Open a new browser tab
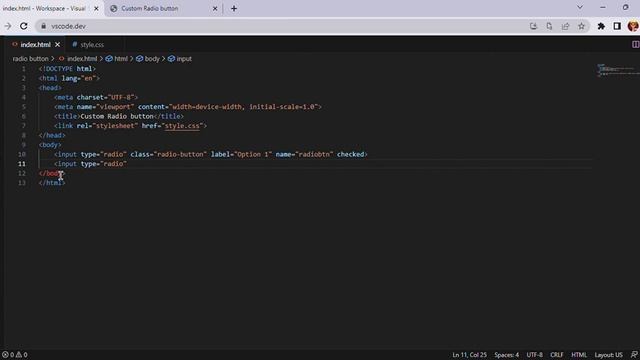Viewport: 640px width, 360px height. click(234, 9)
